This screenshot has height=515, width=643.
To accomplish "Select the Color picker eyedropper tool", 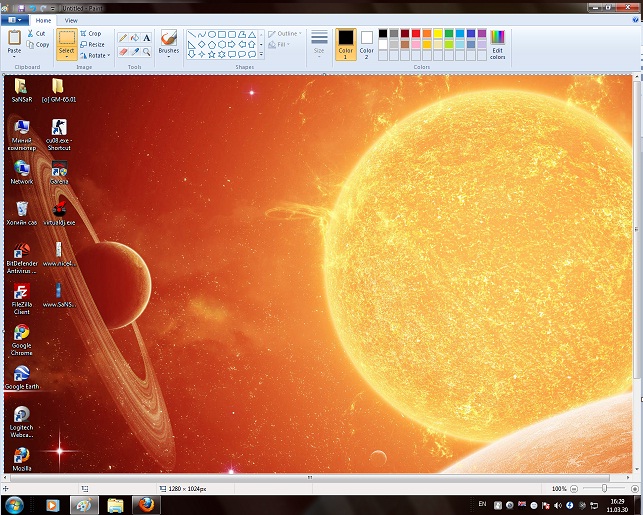I will [135, 52].
